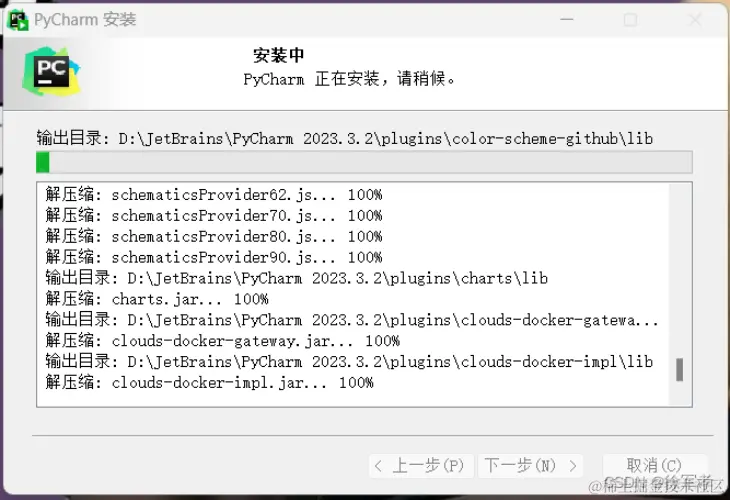This screenshot has height=500, width=730.
Task: Click the log list scrollbar thumb
Action: [x=679, y=370]
